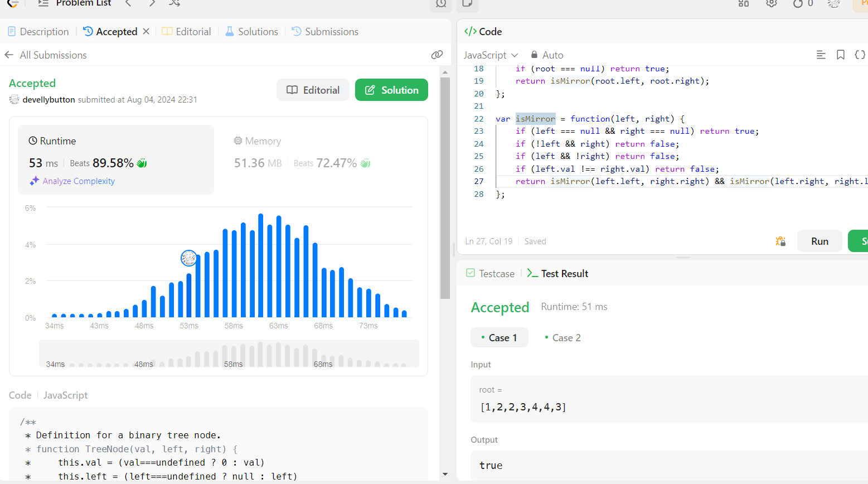Open the JavaScript language dropdown
868x484 pixels.
click(x=491, y=55)
